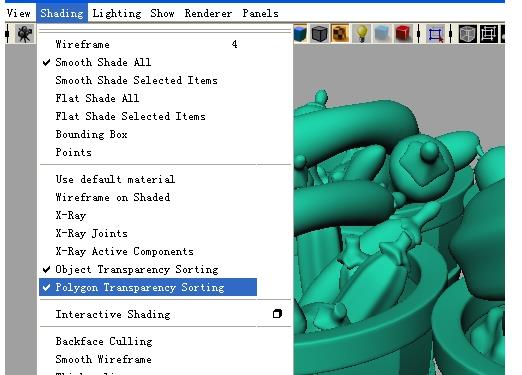The height and width of the screenshot is (375, 522).
Task: Toggle the light bulb use-all-lights icon
Action: click(362, 34)
